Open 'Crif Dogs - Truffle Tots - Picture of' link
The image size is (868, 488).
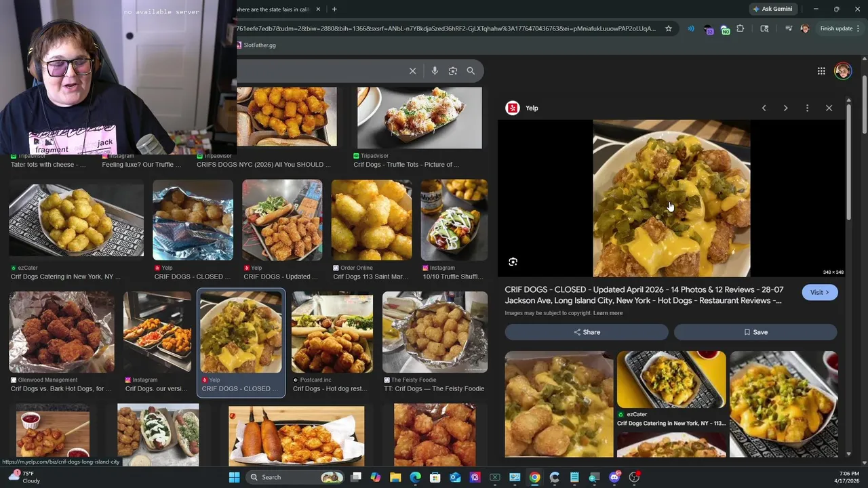(406, 165)
